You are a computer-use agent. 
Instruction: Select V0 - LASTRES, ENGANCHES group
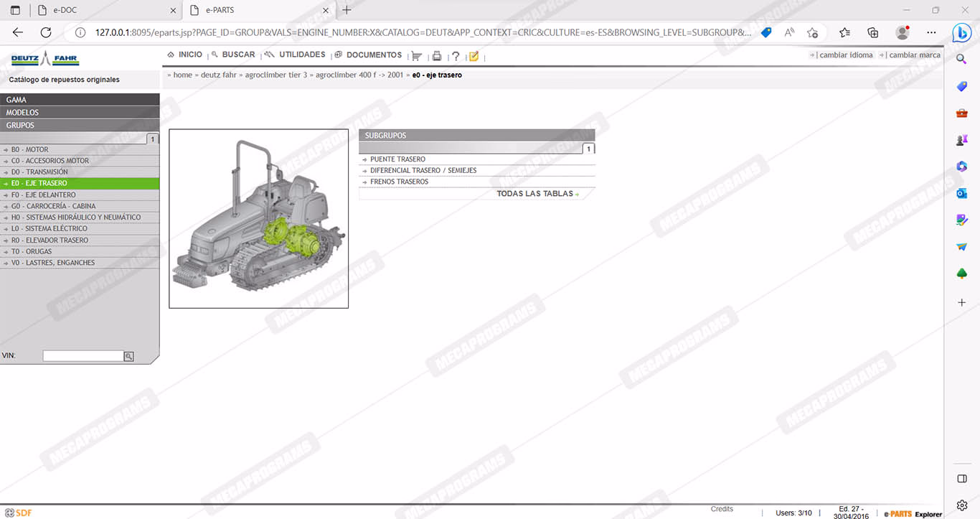click(x=80, y=263)
